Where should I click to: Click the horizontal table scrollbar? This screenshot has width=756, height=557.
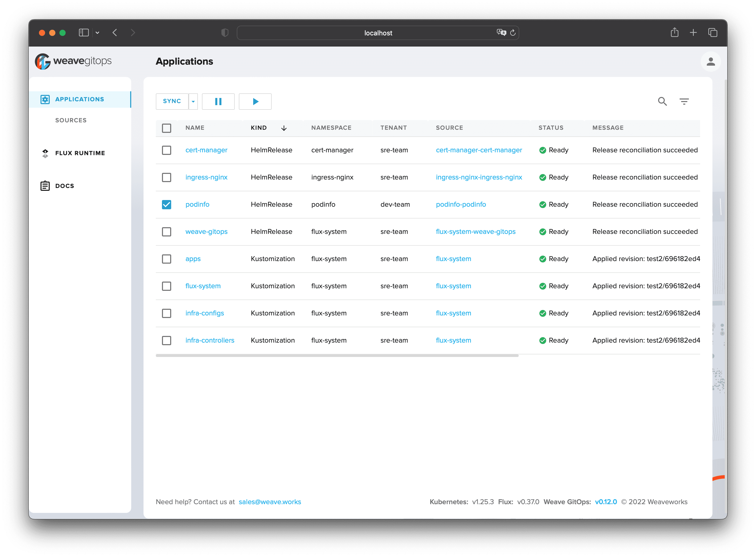pyautogui.click(x=337, y=355)
